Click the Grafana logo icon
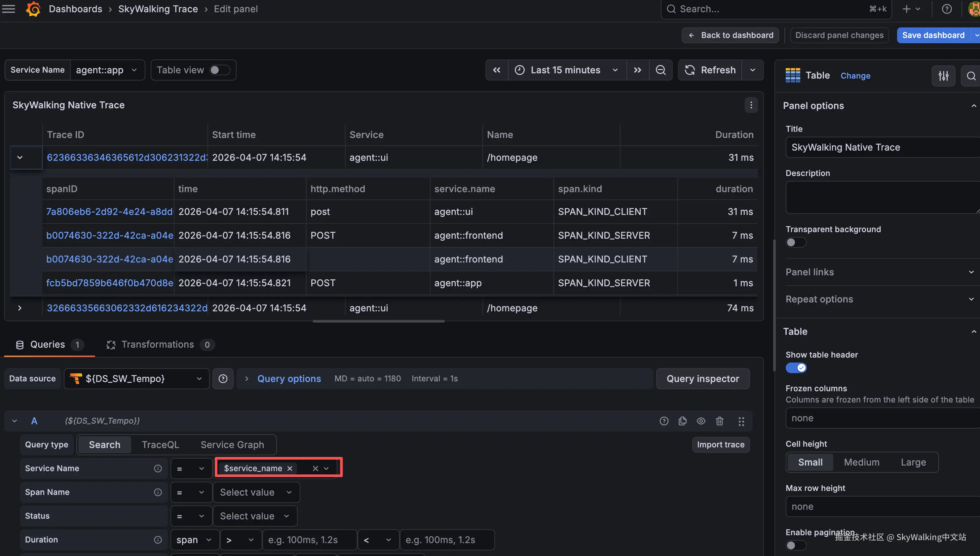 [x=33, y=9]
